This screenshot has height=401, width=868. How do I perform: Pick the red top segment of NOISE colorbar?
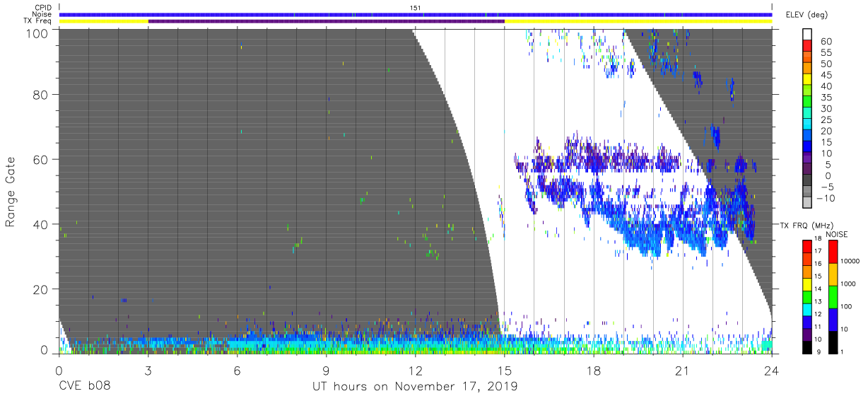(x=833, y=252)
